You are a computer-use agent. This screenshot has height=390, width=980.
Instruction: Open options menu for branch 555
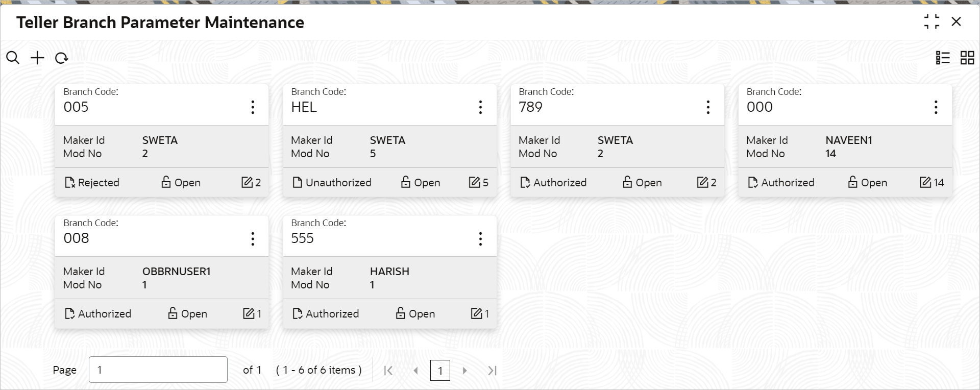pos(480,238)
